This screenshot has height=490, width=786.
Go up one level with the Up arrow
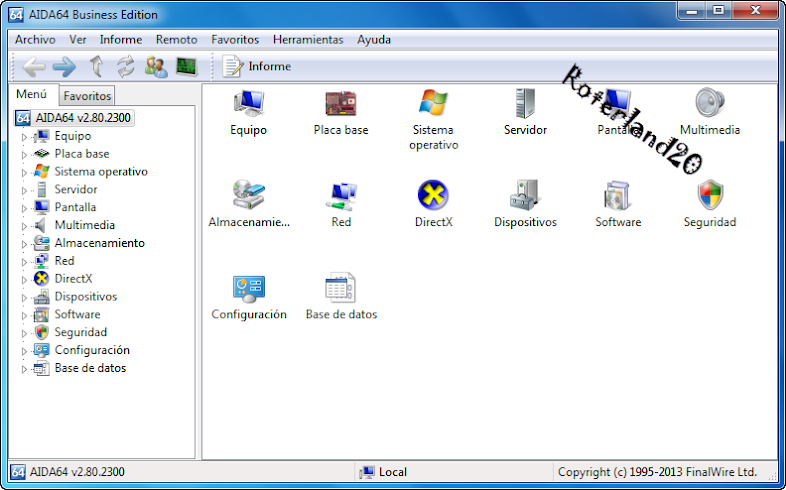(96, 66)
